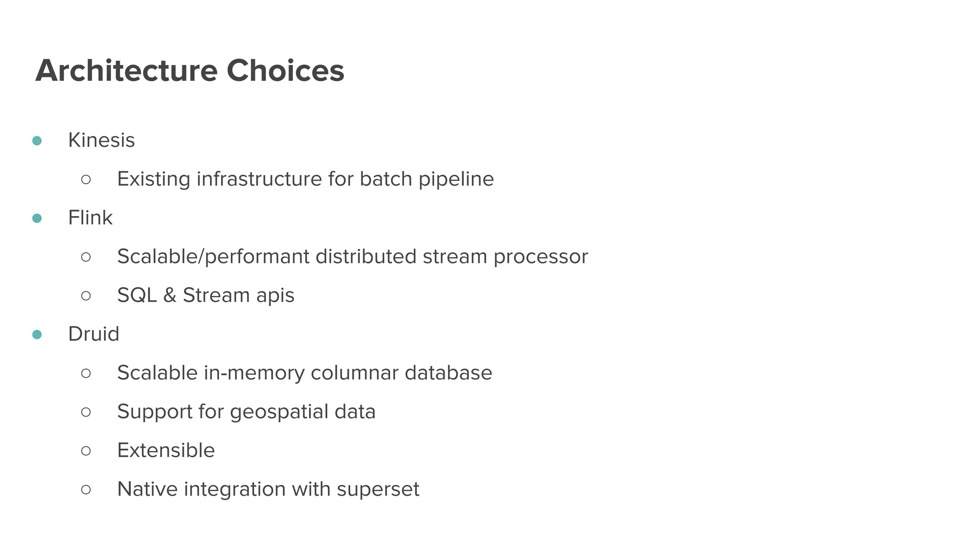980x551 pixels.
Task: Click the 'Extensible' sub-bullet text
Action: pyautogui.click(x=166, y=450)
